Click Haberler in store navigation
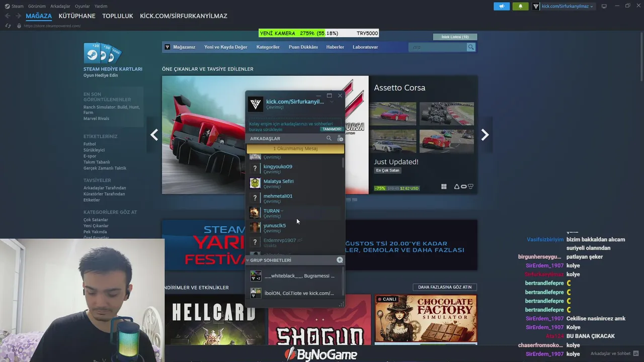Image resolution: width=644 pixels, height=362 pixels. 335,47
